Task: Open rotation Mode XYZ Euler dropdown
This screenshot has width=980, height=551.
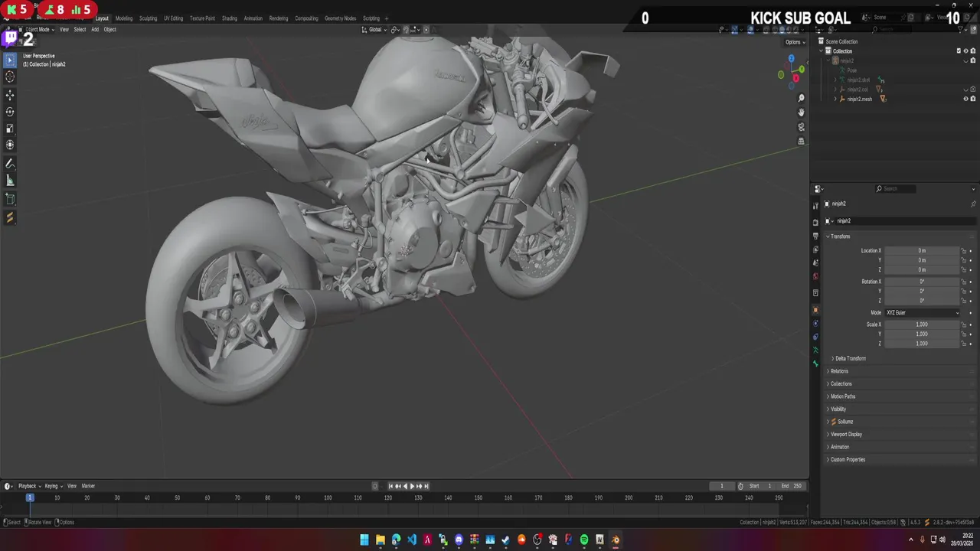Action: point(922,313)
